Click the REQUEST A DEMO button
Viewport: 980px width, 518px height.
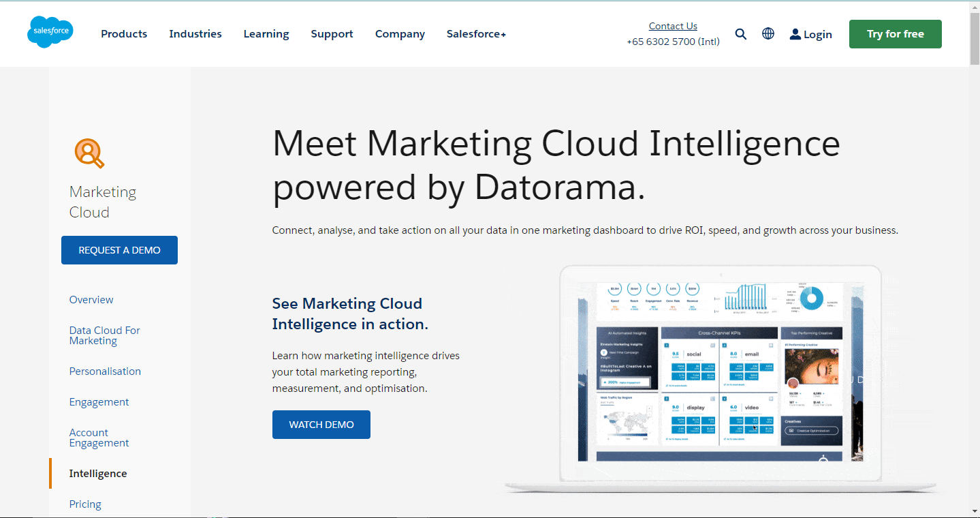(x=119, y=250)
